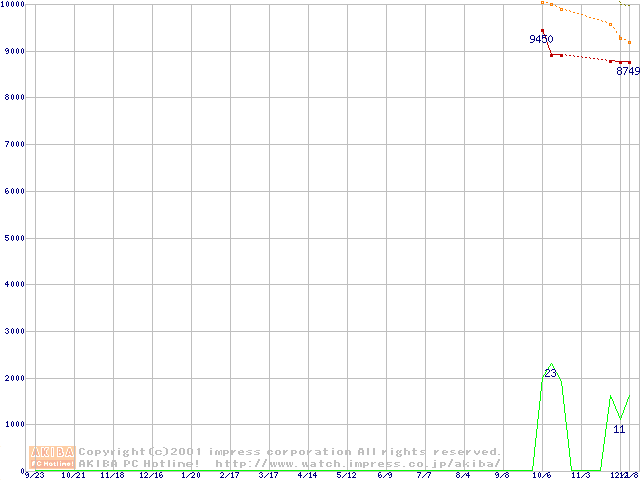Pick the 3/17 date on x-axis
This screenshot has height=480, width=640.
[268, 476]
